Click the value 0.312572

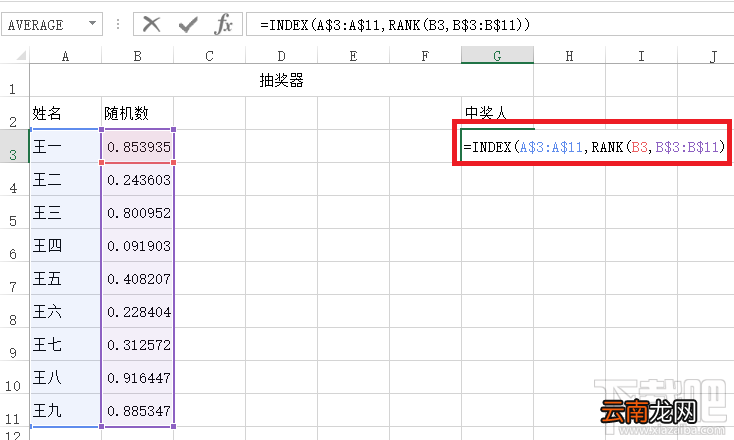[x=137, y=344]
